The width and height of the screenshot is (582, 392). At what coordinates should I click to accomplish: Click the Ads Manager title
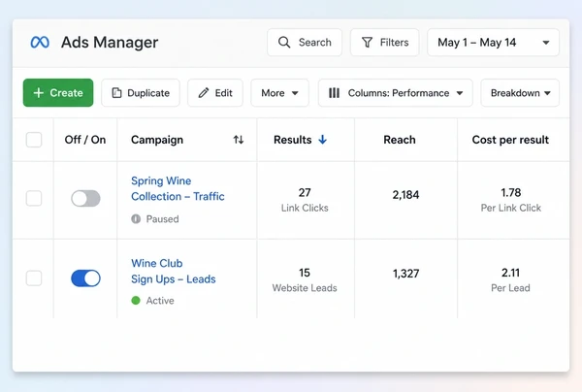tap(110, 43)
